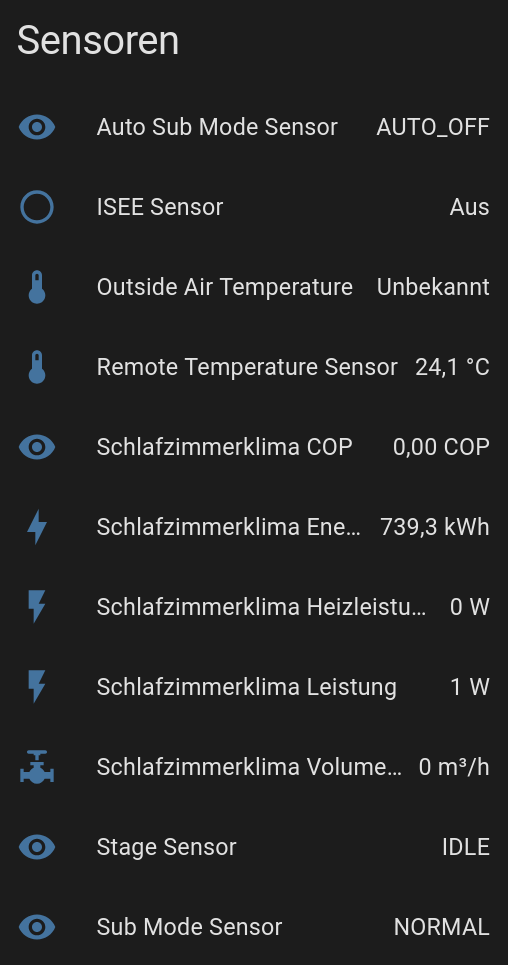508x965 pixels.
Task: Select the Outside Air Temperature row label
Action: click(x=224, y=287)
